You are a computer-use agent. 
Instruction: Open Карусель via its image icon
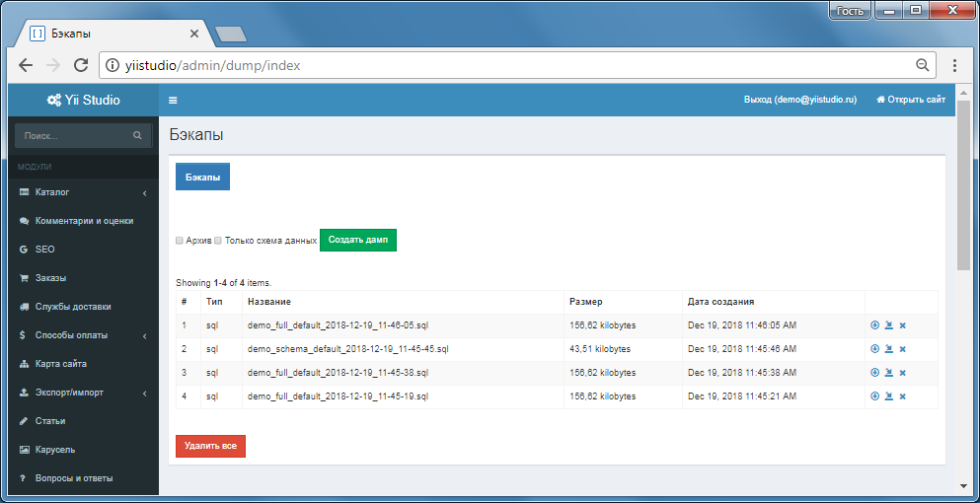click(25, 450)
